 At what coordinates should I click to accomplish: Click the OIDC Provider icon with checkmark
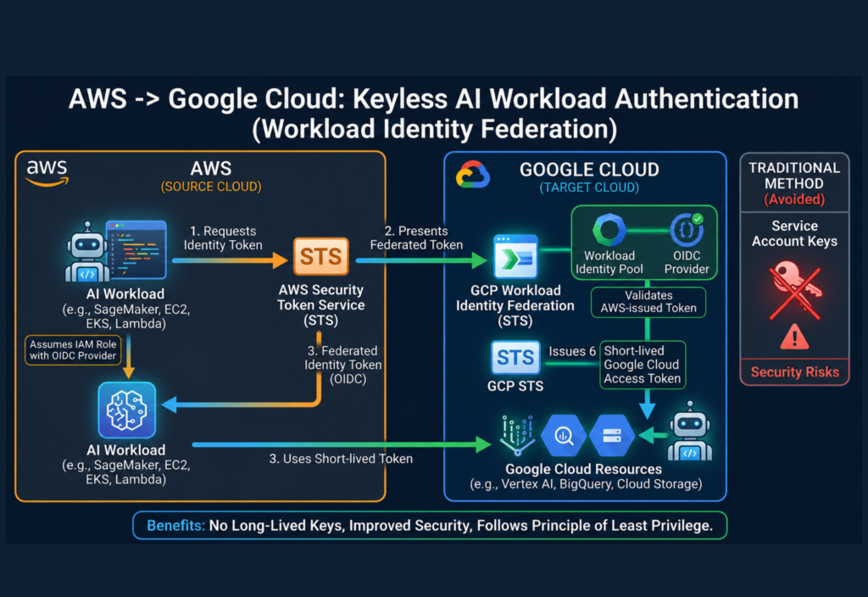pyautogui.click(x=687, y=229)
